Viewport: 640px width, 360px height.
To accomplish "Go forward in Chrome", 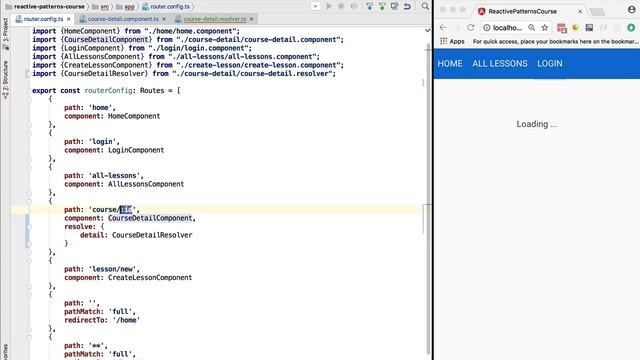I will (x=457, y=28).
